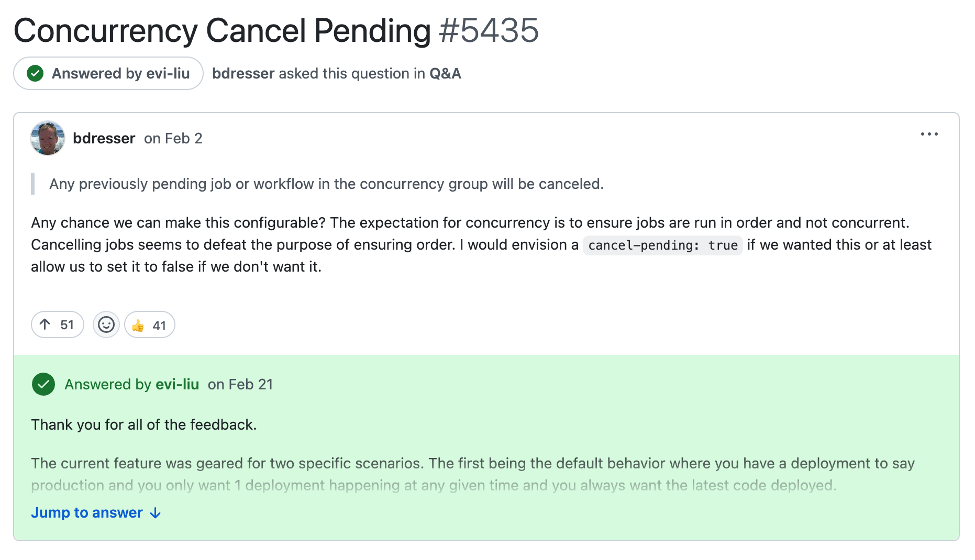Open reactions dropdown on the question

[x=106, y=324]
